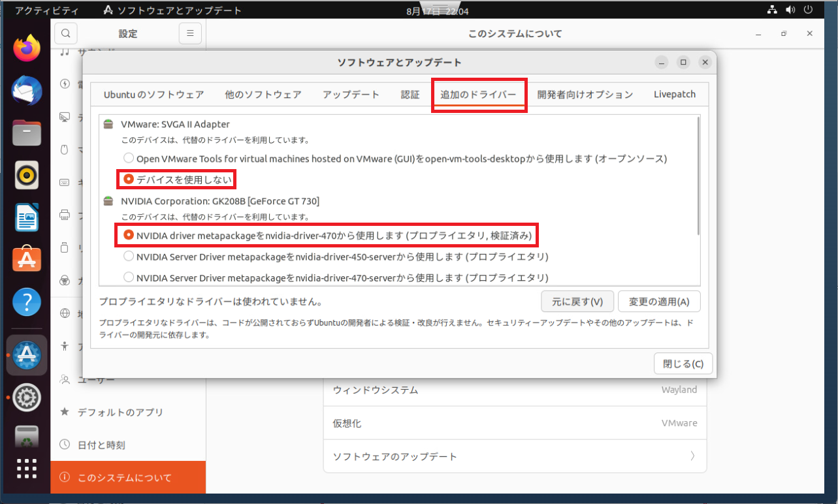The image size is (838, 504).
Task: Click the driver list vertical scrollbar
Action: 699,176
